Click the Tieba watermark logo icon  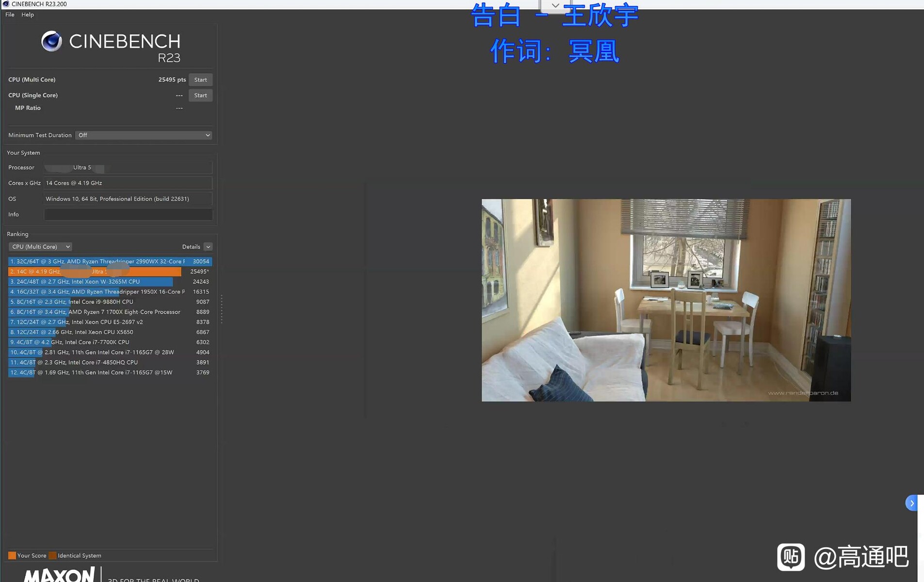point(791,557)
